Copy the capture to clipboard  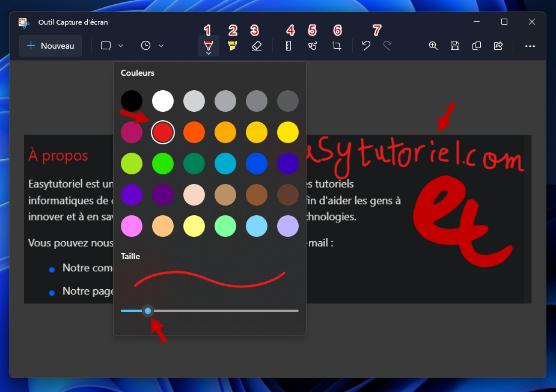[x=477, y=46]
